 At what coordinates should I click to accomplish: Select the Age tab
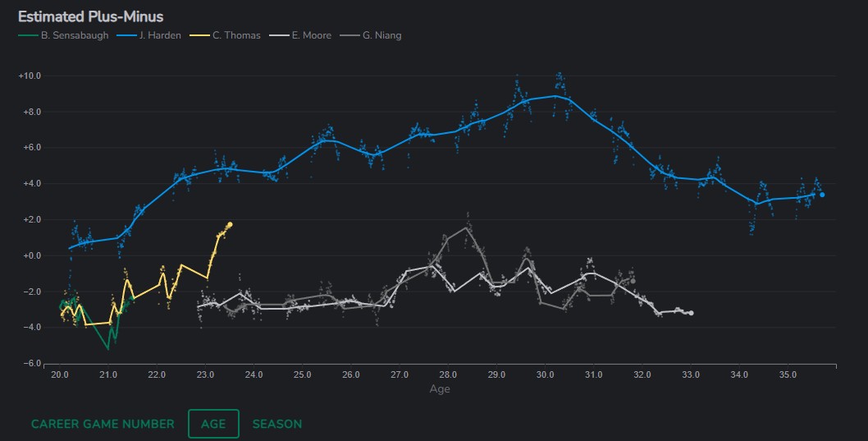[x=213, y=424]
